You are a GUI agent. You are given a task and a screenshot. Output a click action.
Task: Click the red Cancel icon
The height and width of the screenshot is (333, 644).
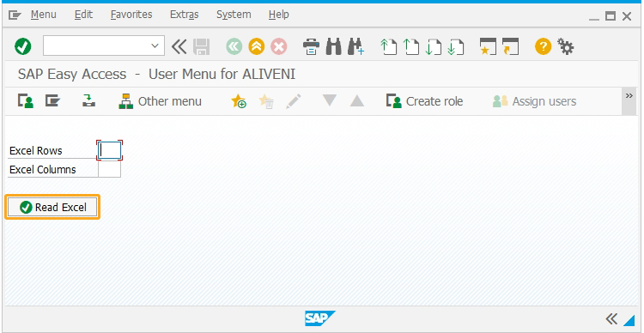pos(278,47)
